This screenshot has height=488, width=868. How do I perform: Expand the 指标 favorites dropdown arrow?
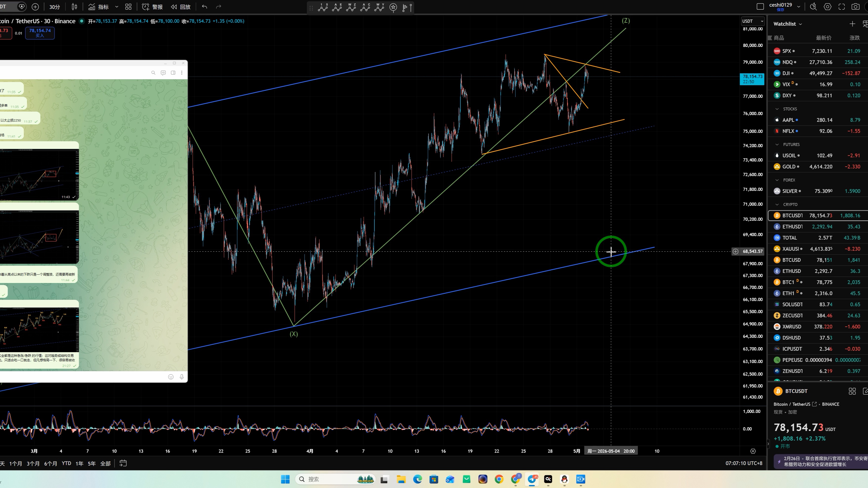click(117, 7)
